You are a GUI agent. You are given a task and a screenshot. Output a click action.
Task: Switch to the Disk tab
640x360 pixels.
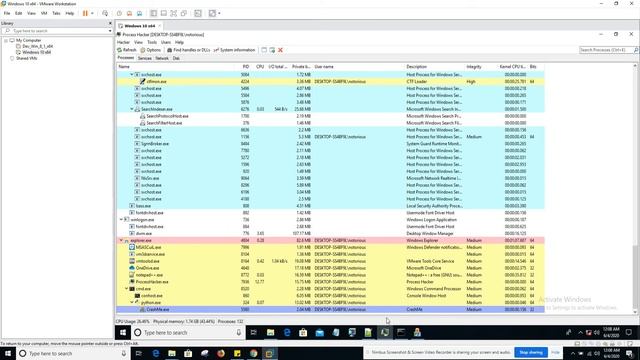[176, 58]
